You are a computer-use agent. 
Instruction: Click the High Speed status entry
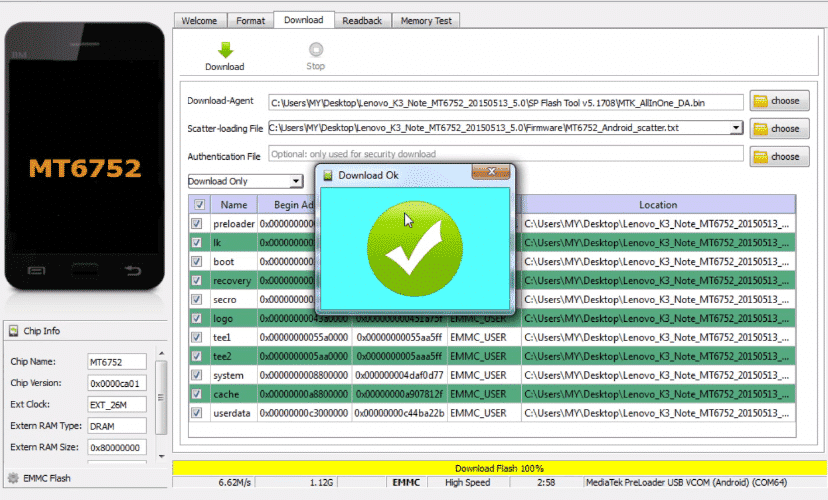coord(467,483)
